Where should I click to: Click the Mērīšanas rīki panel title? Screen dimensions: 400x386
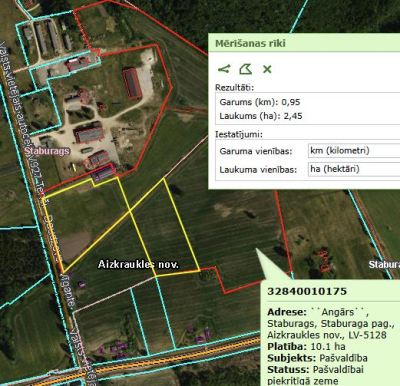250,44
